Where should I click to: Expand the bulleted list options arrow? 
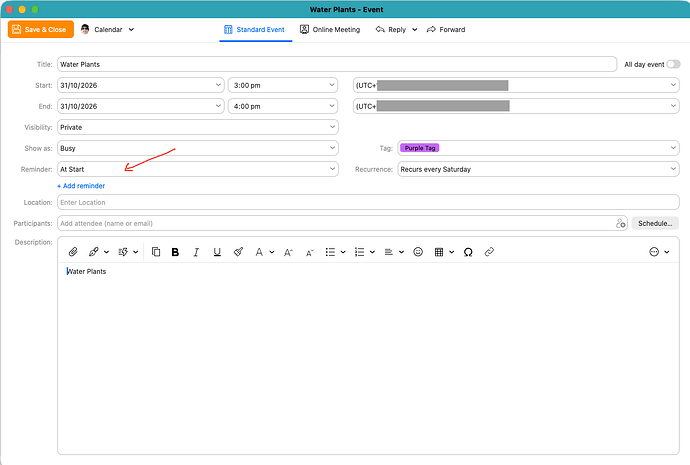click(x=343, y=252)
